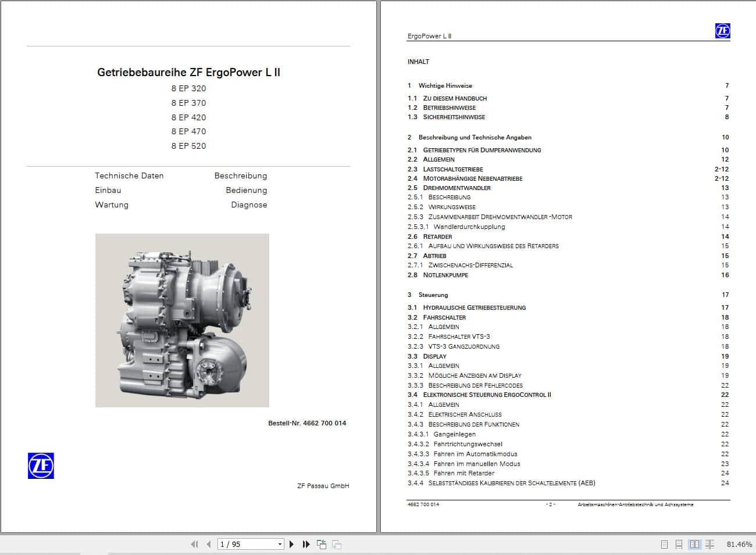Click the transmission image on cover
The image size is (756, 555).
[182, 320]
